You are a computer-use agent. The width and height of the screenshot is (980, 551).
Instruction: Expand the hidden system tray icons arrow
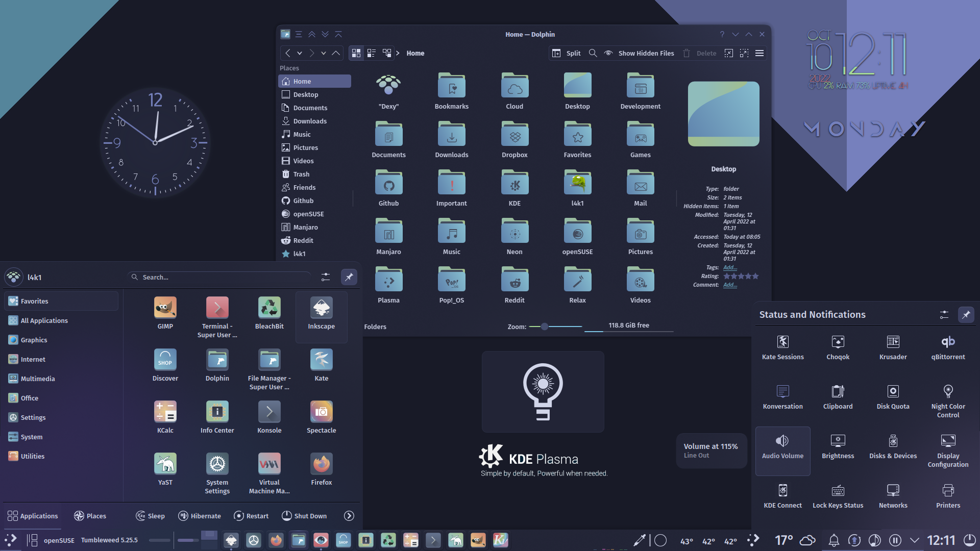[915, 540]
